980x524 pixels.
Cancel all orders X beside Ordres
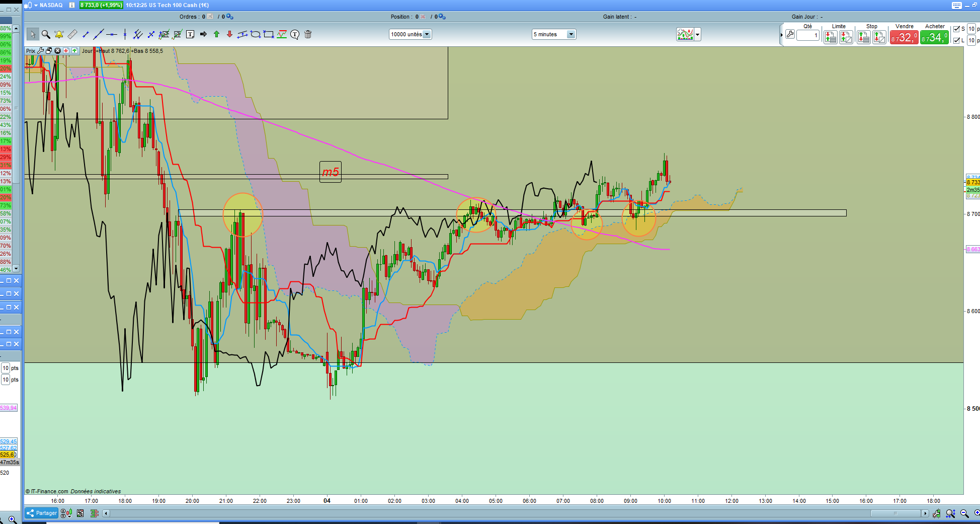tap(210, 17)
